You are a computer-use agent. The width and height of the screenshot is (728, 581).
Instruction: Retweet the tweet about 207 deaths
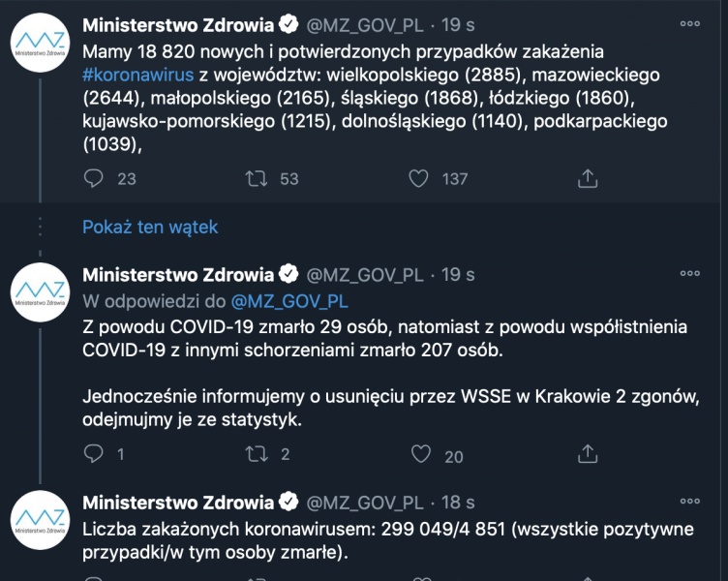pos(256,454)
